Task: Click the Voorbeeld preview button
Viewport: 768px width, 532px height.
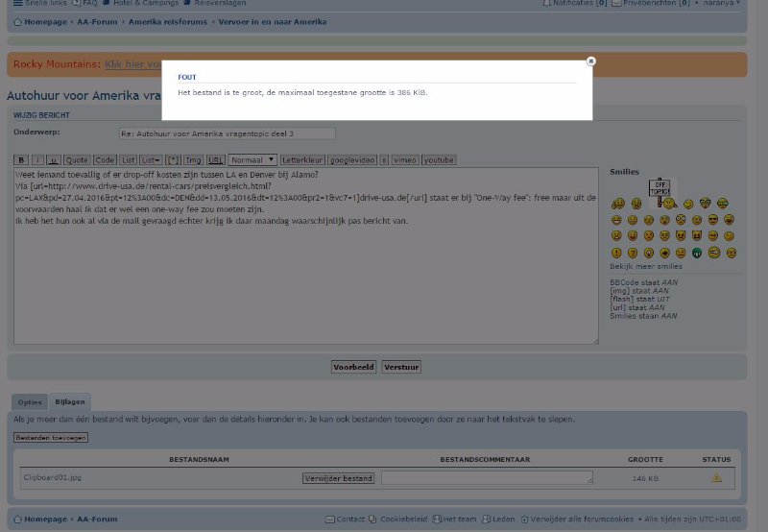Action: pyautogui.click(x=353, y=367)
